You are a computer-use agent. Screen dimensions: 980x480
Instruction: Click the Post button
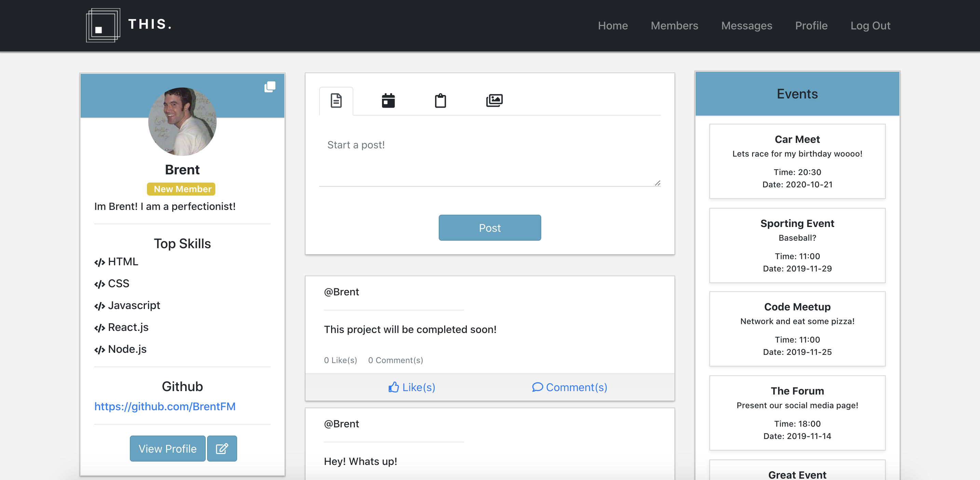pos(490,228)
